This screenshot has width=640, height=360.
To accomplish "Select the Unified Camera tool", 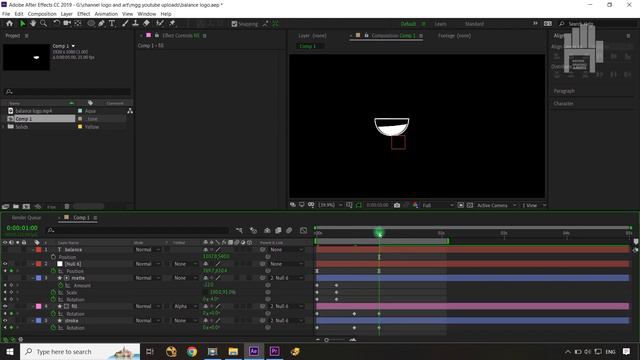I will tap(67, 24).
